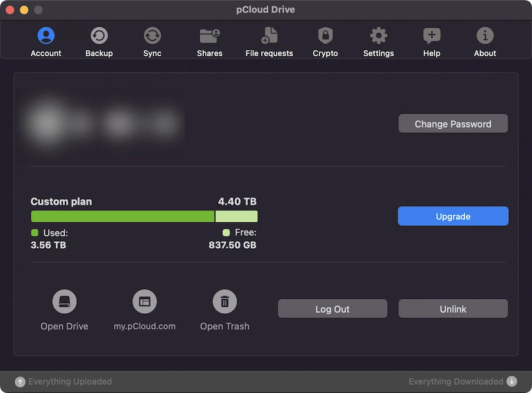
Task: Open the Crypto shield icon
Action: [x=325, y=35]
